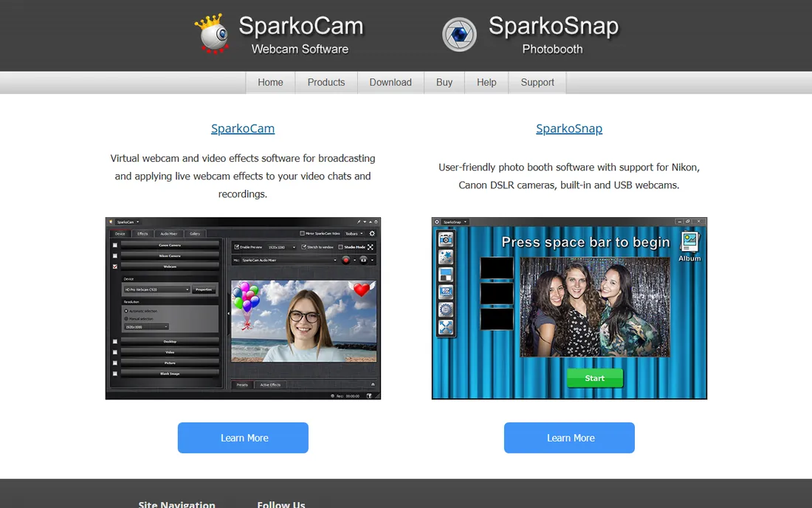Open Buy in the navigation bar

[444, 83]
